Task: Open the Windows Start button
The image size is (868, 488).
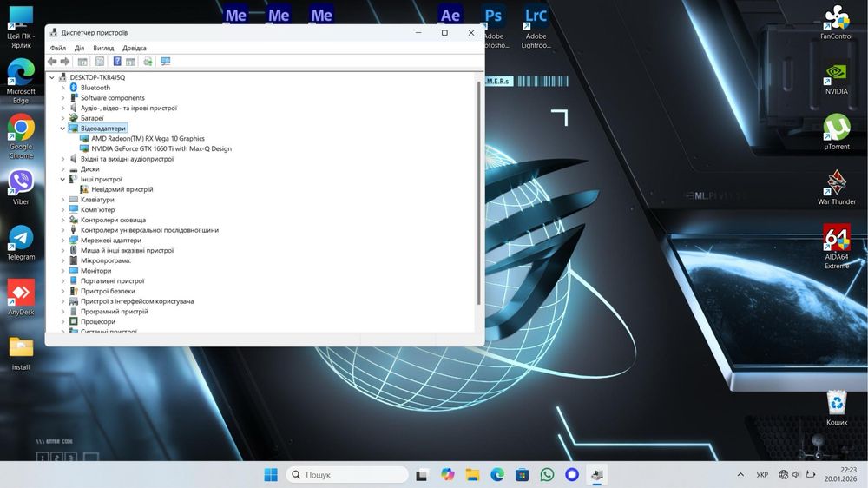Action: [x=271, y=475]
